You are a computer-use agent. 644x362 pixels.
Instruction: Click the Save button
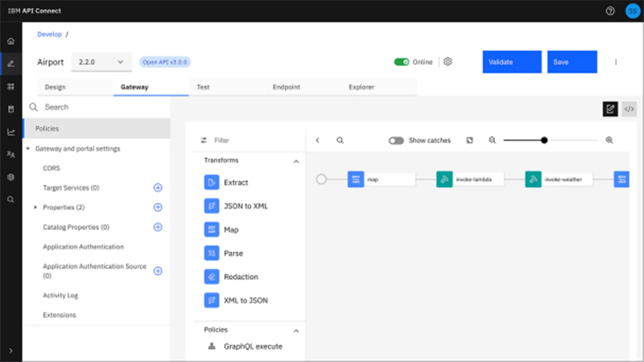pos(572,62)
